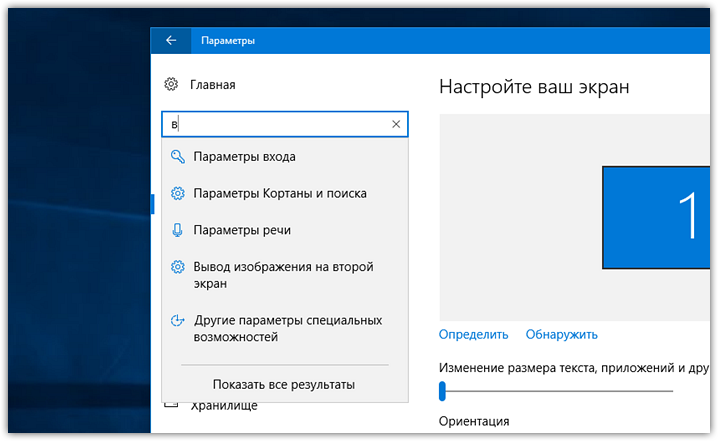This screenshot has height=441, width=718.
Task: Click gear icon beside Вывод изображения на второй экран
Action: click(178, 267)
